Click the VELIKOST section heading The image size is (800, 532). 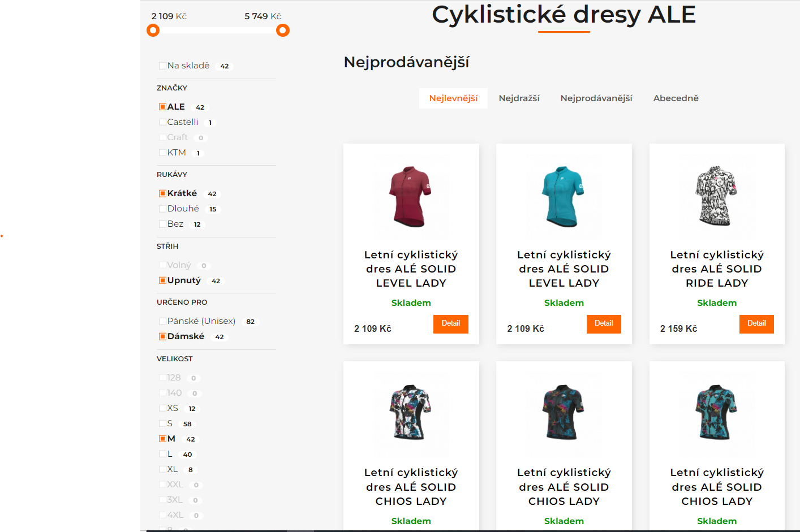(x=175, y=358)
